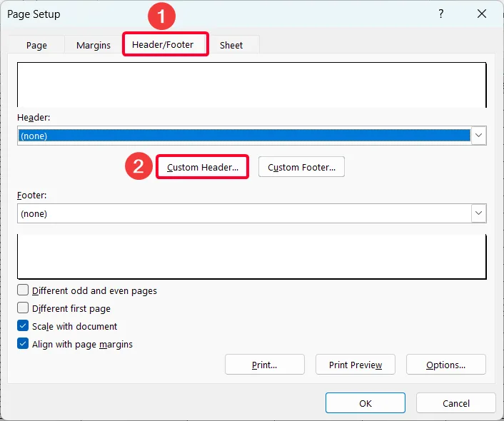504x421 pixels.
Task: Click the Header (none) combo box
Action: click(x=252, y=136)
